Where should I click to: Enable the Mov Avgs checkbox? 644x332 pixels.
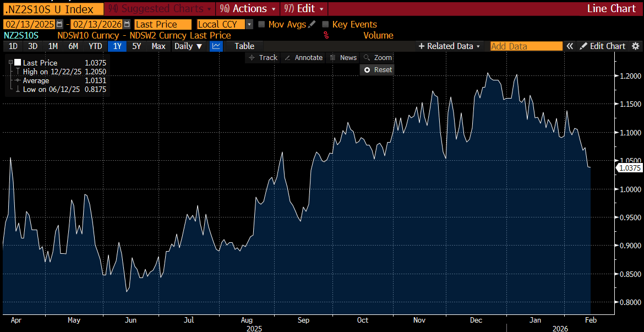coord(261,24)
